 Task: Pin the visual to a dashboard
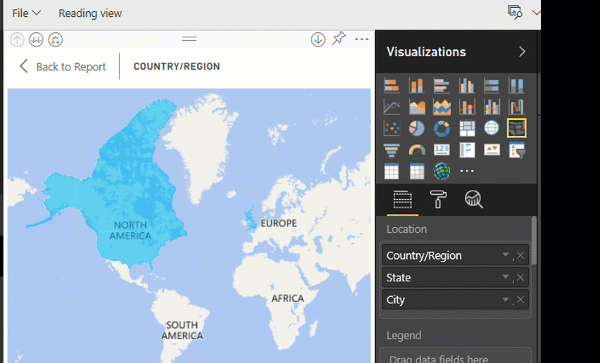point(339,39)
